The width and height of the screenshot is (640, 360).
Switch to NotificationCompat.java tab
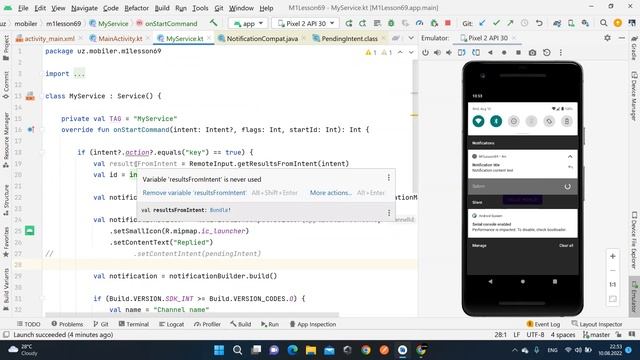[x=262, y=38]
